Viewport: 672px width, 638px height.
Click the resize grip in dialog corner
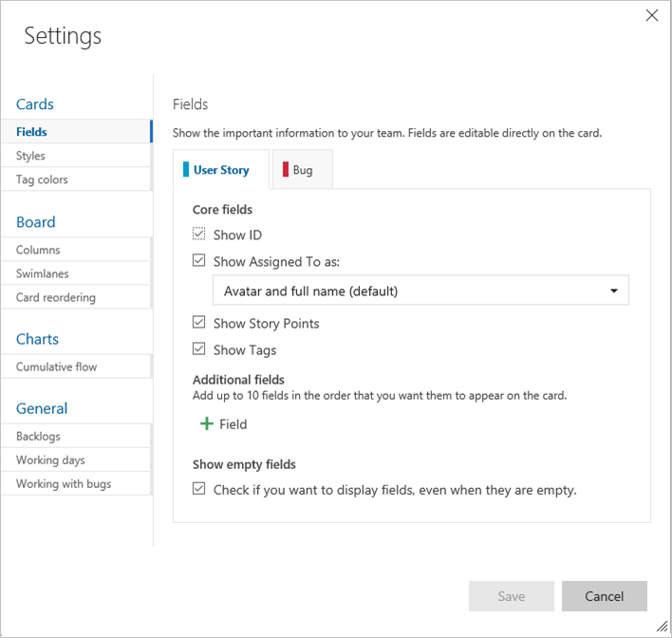(663, 627)
